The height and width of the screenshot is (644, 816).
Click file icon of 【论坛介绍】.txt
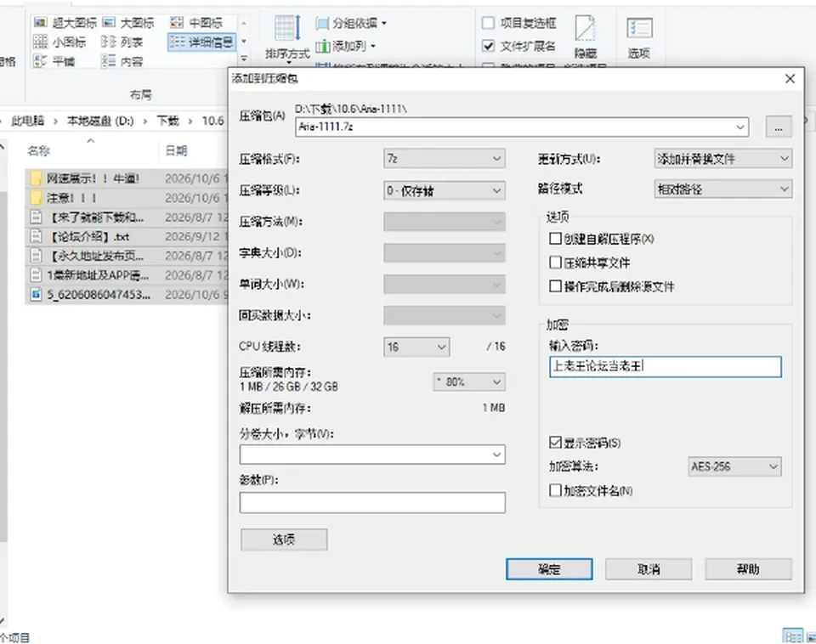pos(36,237)
